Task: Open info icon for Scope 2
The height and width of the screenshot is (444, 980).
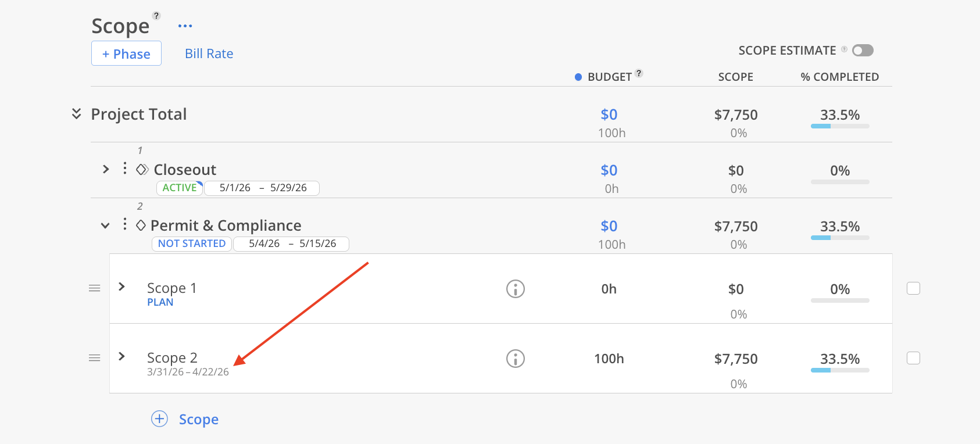Action: (x=516, y=359)
